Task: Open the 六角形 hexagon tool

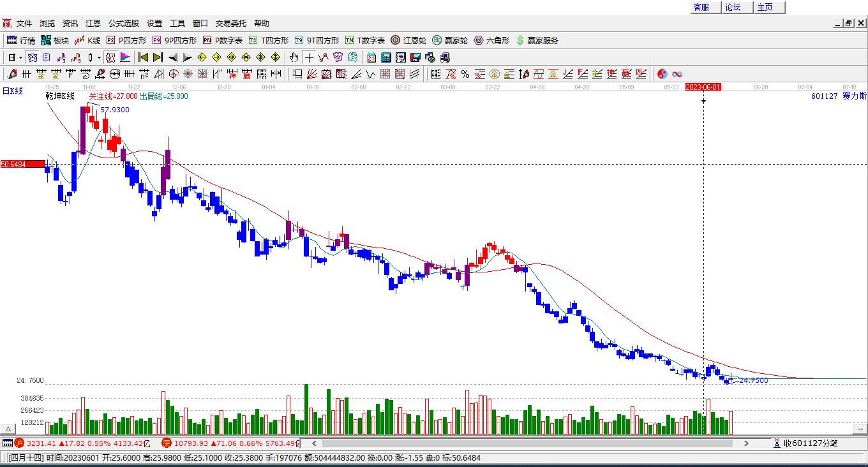Action: pos(491,40)
